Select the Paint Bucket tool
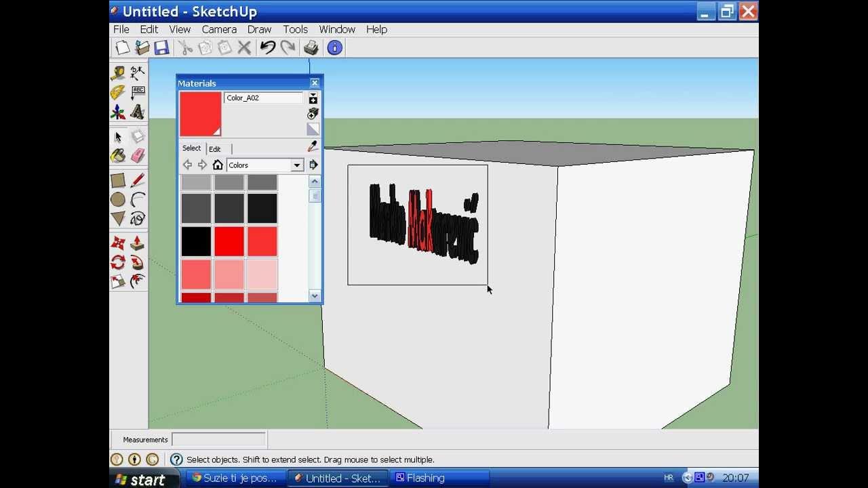 point(118,156)
